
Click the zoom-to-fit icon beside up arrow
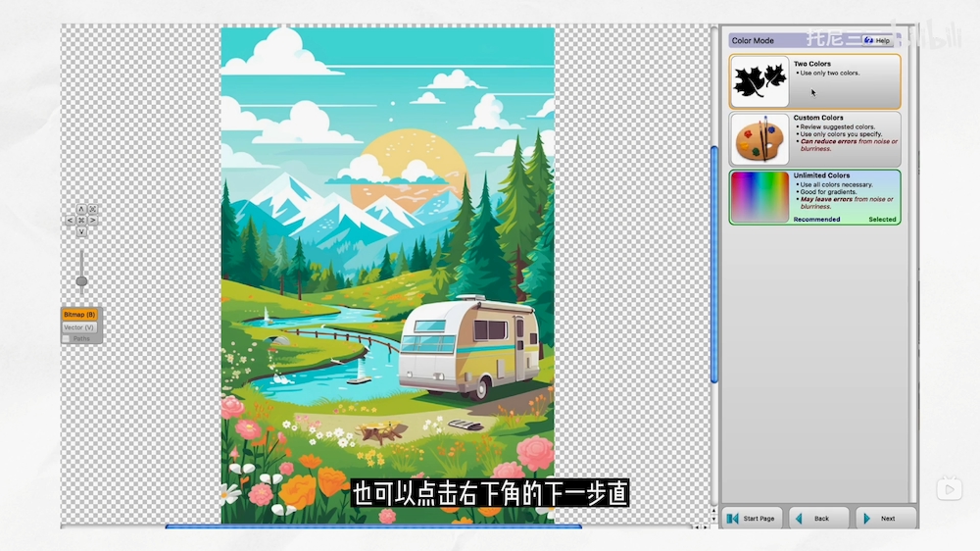93,209
